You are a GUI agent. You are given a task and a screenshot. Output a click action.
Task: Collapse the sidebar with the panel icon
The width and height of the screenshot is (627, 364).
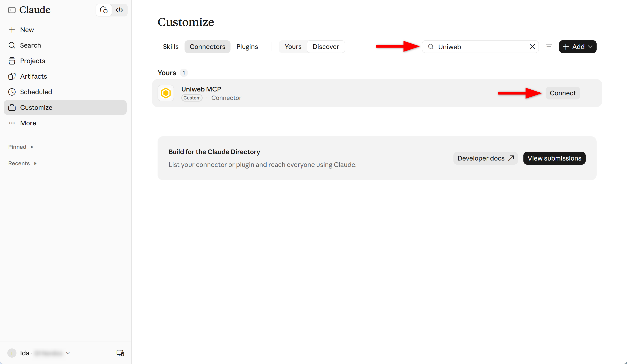coord(12,10)
